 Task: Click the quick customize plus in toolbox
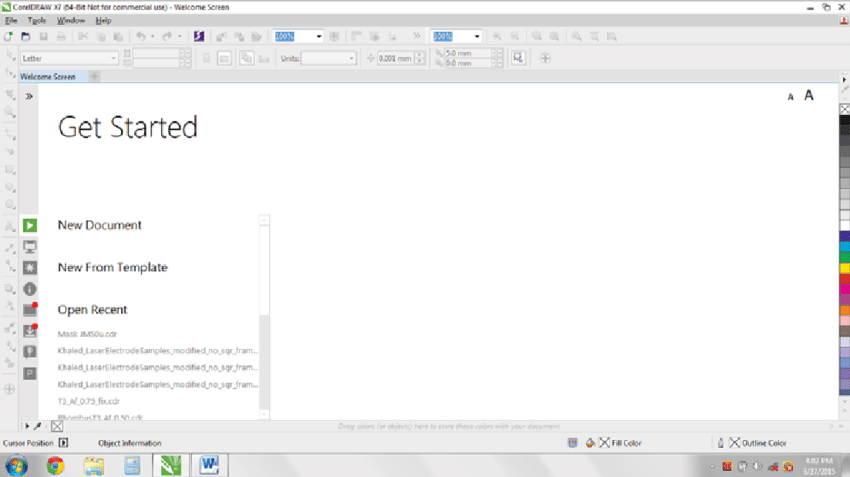coord(9,389)
